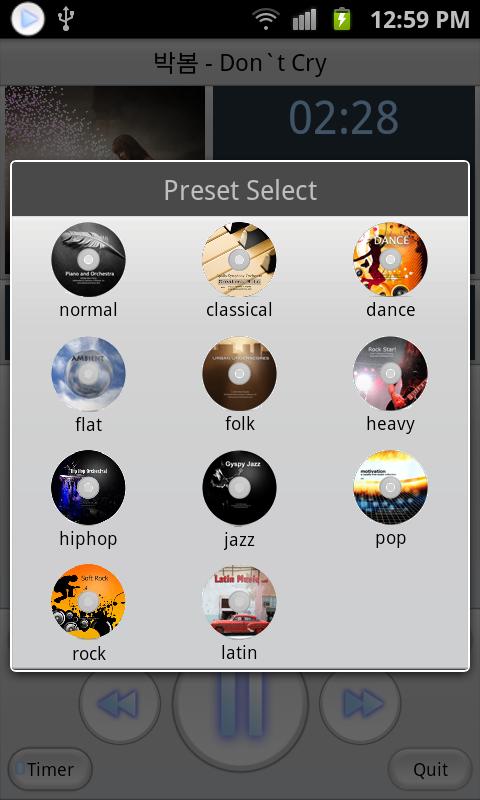The image size is (480, 800).
Task: Select the Soft Rock disc preset
Action: coord(88,602)
